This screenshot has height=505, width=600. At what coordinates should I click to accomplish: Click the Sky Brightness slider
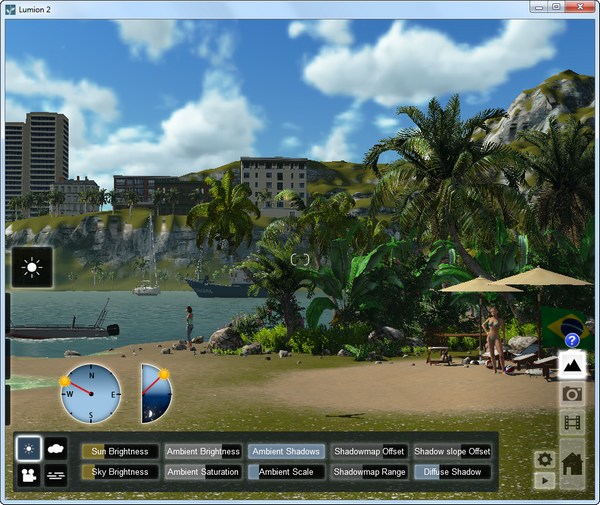(x=120, y=471)
